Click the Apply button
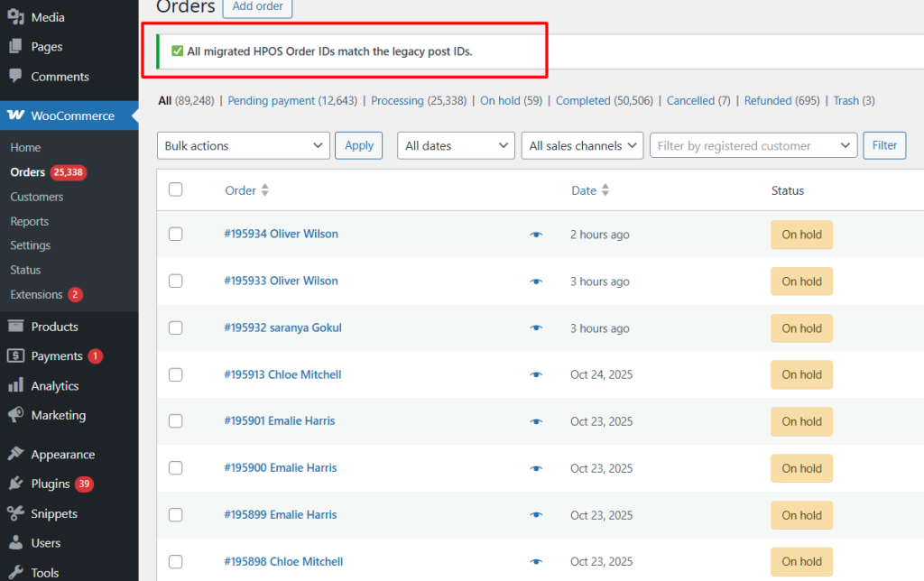 358,145
